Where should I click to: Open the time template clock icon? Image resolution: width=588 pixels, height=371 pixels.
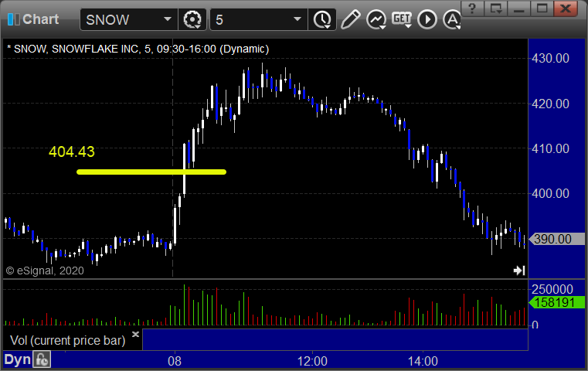pos(322,19)
